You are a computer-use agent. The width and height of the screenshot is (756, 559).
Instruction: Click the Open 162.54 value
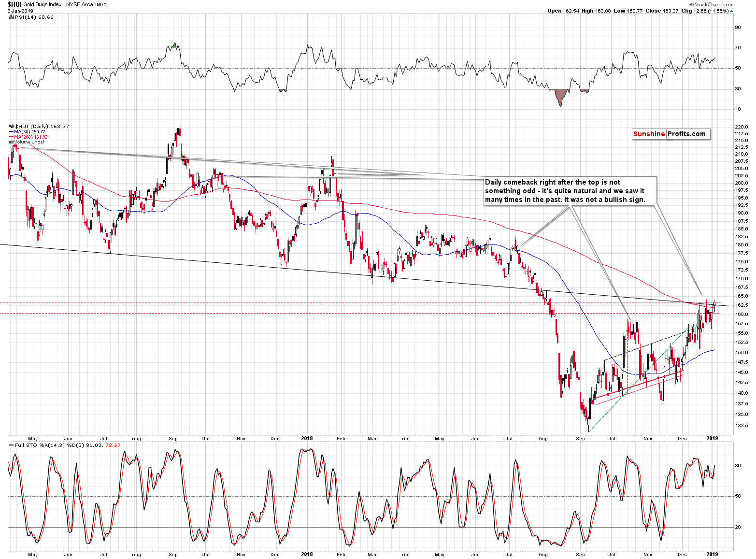click(x=563, y=11)
